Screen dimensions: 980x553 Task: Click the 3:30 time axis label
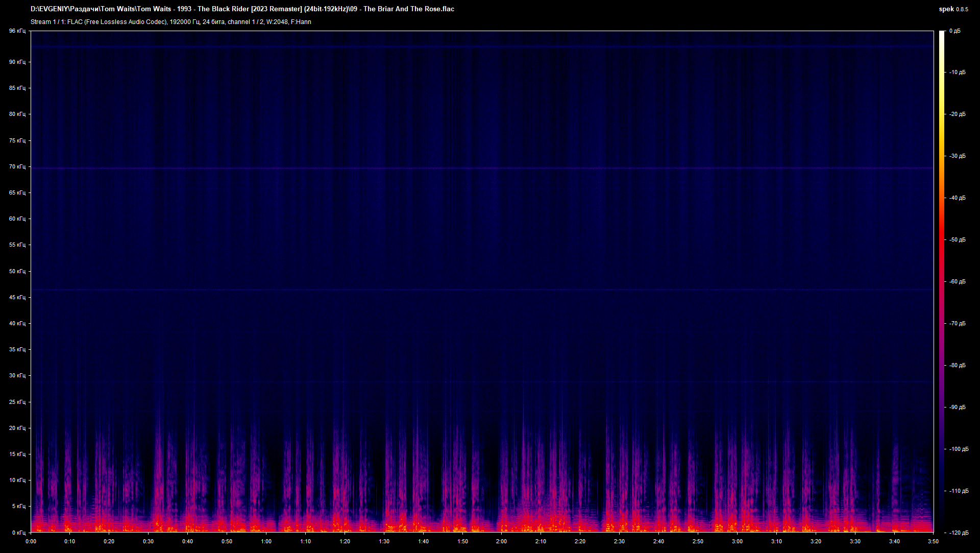(x=855, y=542)
